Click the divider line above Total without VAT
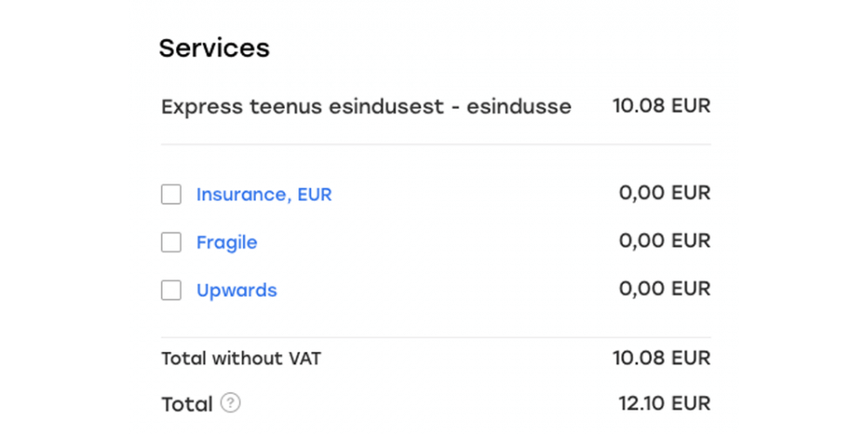The width and height of the screenshot is (868, 434). [436, 337]
